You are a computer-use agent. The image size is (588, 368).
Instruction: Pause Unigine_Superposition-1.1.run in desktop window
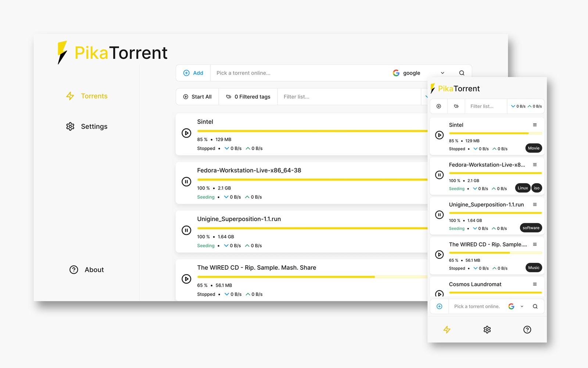pos(186,230)
